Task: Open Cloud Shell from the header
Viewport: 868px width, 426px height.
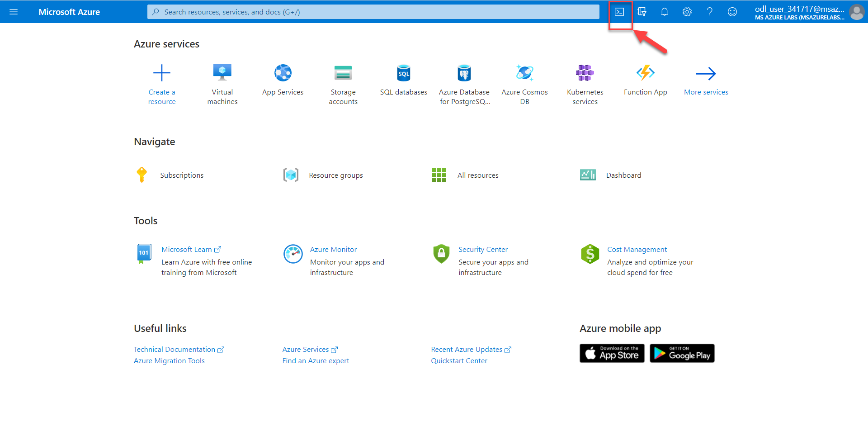Action: [x=619, y=12]
